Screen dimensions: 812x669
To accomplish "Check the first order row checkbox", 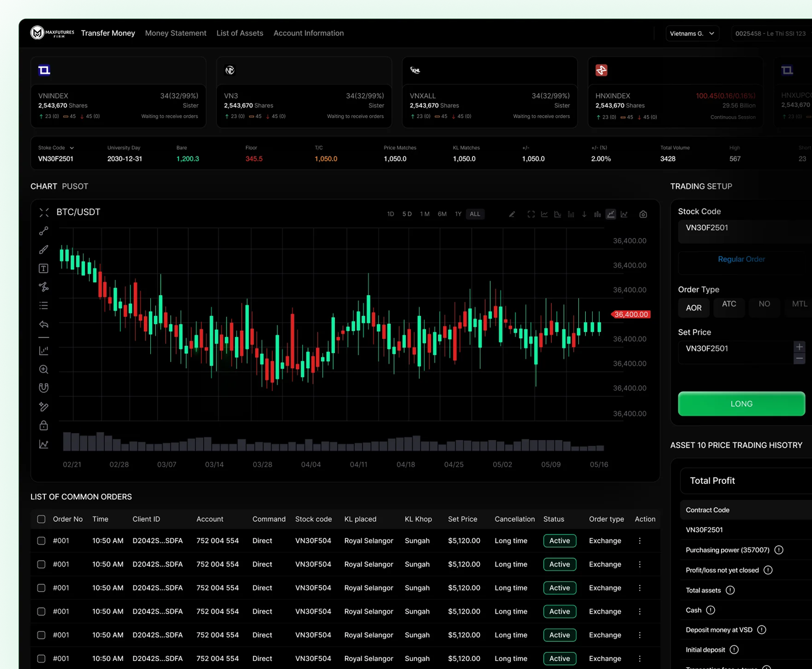I will [x=41, y=541].
